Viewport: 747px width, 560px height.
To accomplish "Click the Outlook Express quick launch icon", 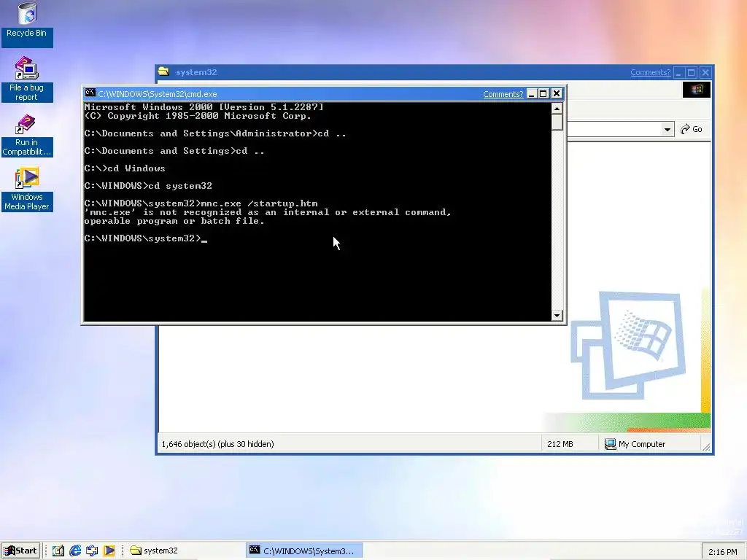I will (x=92, y=551).
